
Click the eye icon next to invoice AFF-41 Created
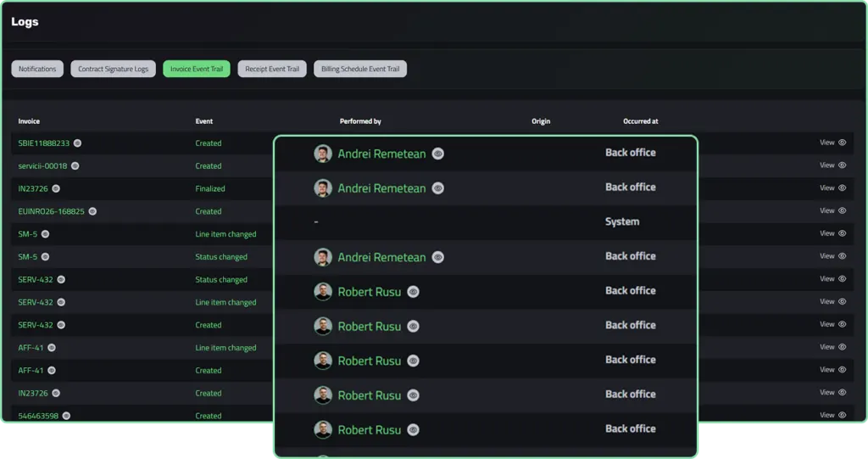point(52,370)
